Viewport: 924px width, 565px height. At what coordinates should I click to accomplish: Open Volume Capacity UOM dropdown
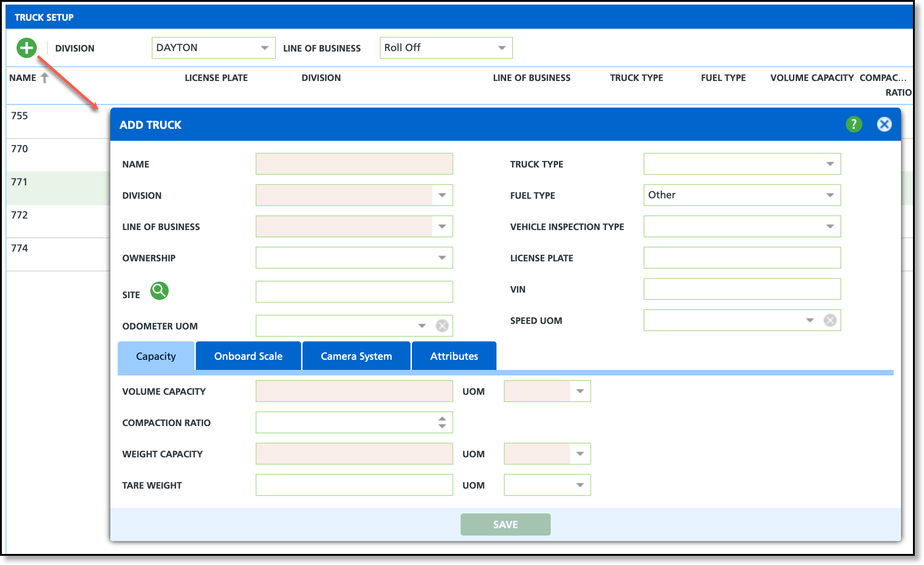pos(580,391)
